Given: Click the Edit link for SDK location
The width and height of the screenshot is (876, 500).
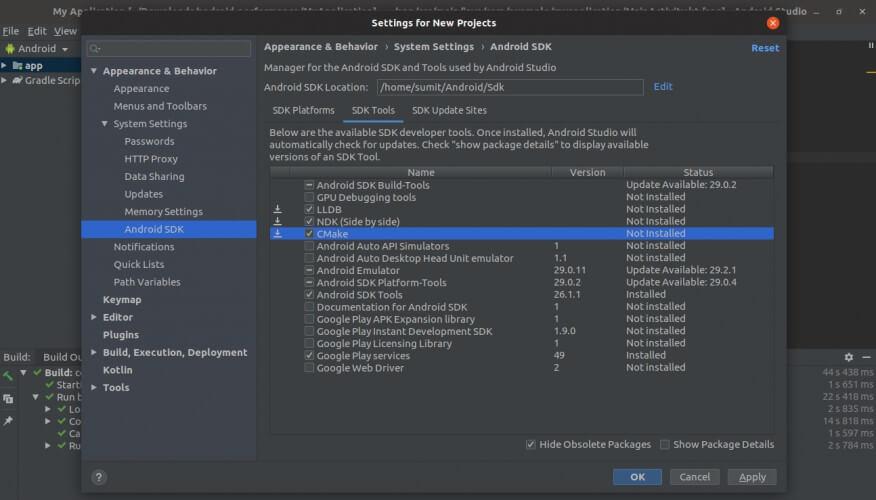Looking at the screenshot, I should click(663, 87).
